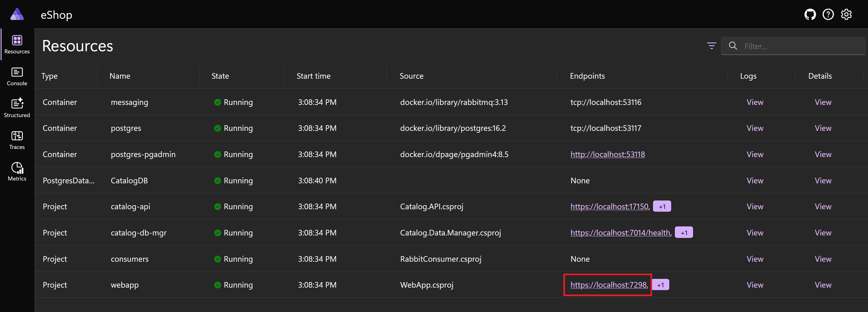Click inside the Filter text box
The width and height of the screenshot is (868, 312).
tap(792, 46)
